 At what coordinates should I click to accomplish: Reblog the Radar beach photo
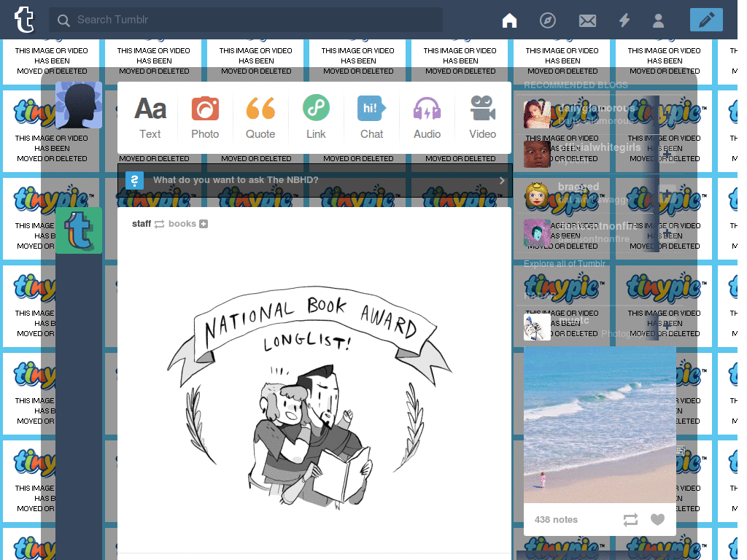(630, 519)
